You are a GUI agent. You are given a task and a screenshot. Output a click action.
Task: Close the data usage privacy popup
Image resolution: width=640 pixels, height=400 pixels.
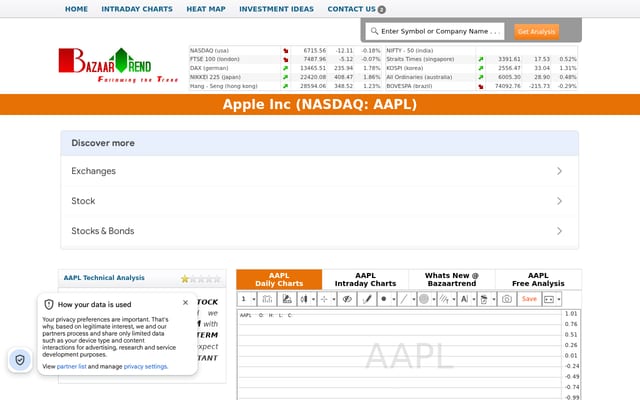point(185,302)
